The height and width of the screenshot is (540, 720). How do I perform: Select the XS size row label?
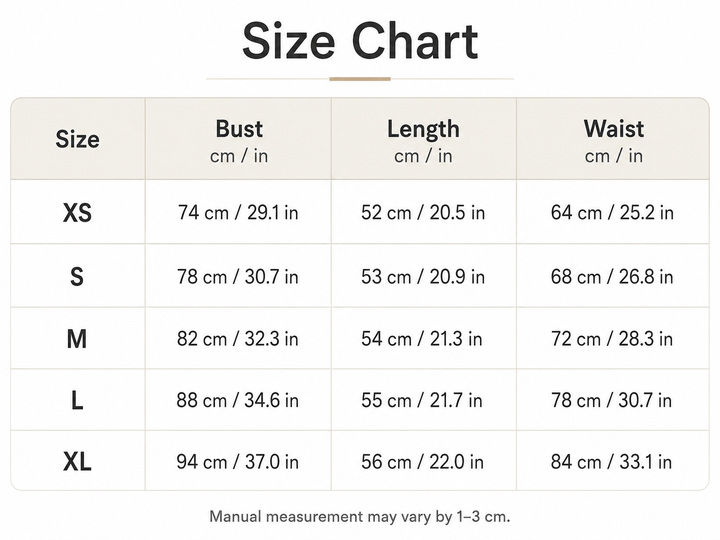[77, 213]
